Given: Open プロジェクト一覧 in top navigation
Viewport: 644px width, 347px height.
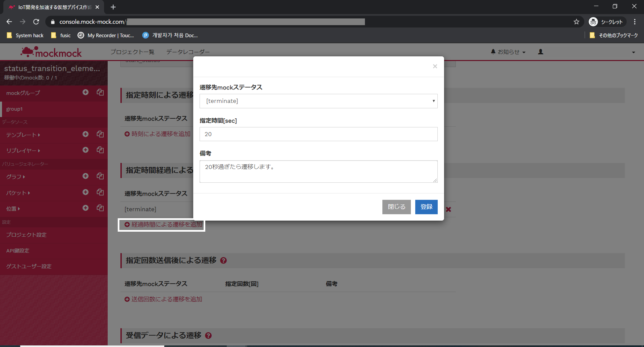Looking at the screenshot, I should [x=132, y=52].
